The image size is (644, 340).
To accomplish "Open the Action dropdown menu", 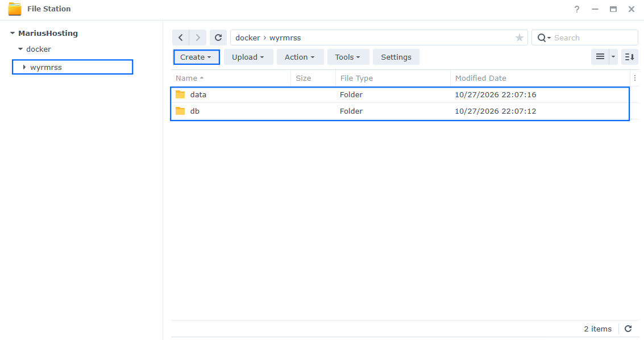I will 300,57.
